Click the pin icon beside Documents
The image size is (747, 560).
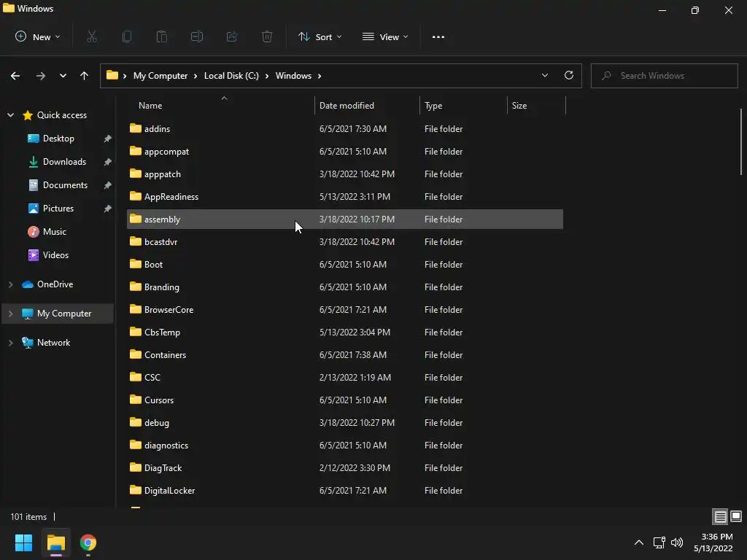108,185
